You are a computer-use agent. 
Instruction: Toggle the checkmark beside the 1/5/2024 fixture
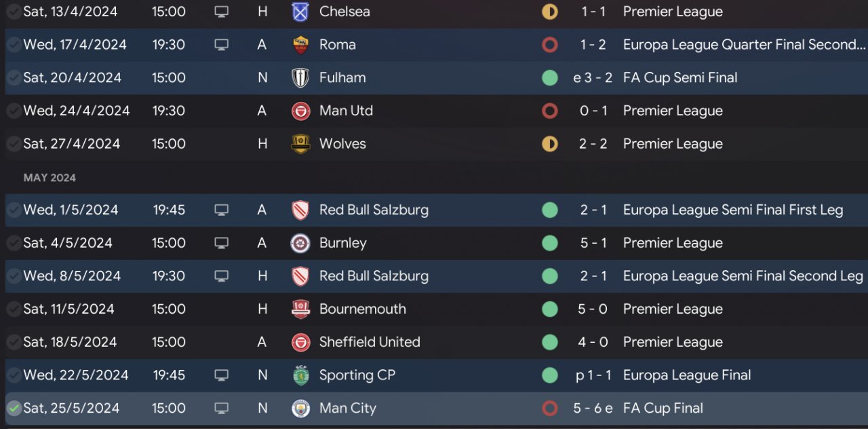[x=14, y=210]
